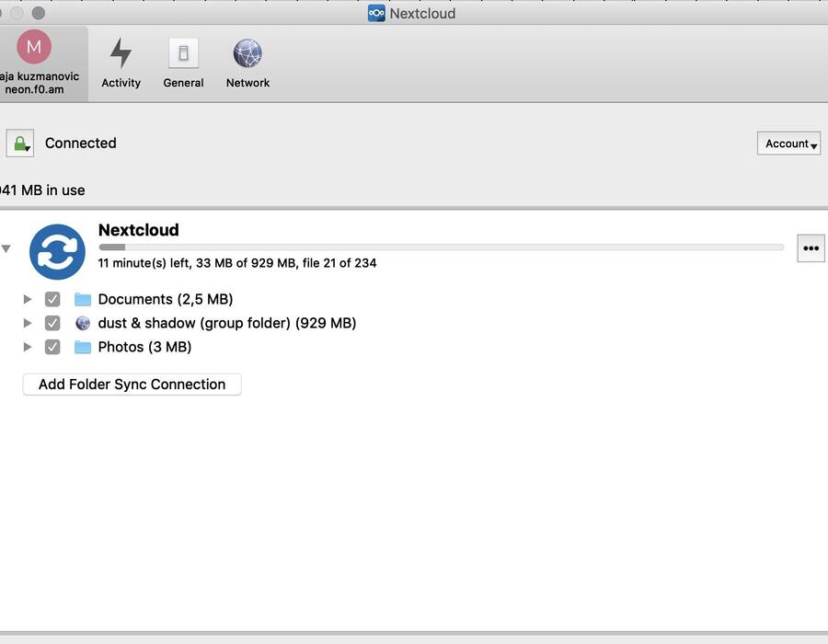Uncheck the dust & shadow checkbox
Screen dimensions: 828x644
52,323
